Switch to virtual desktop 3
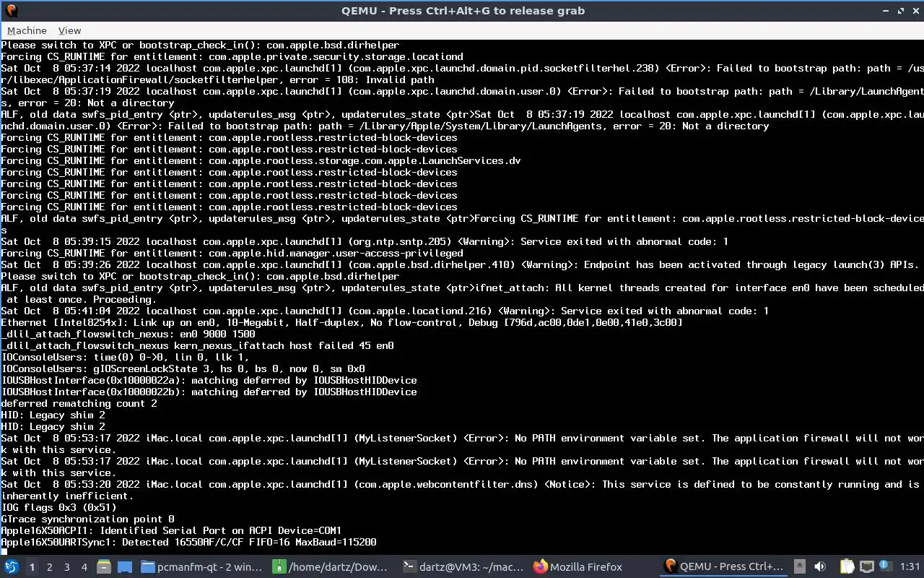The height and width of the screenshot is (578, 924). (x=66, y=567)
